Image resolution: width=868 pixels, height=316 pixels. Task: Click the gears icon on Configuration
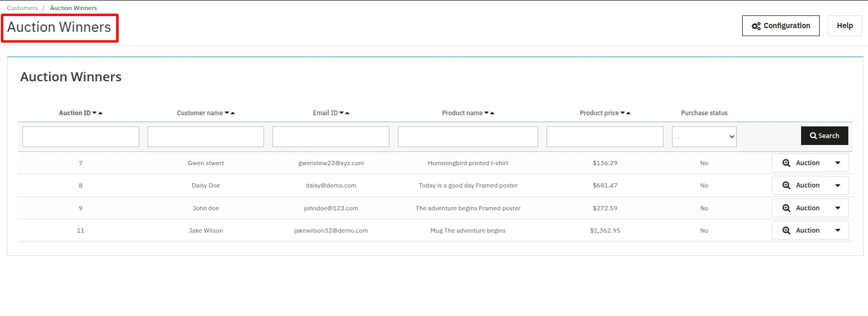(756, 26)
